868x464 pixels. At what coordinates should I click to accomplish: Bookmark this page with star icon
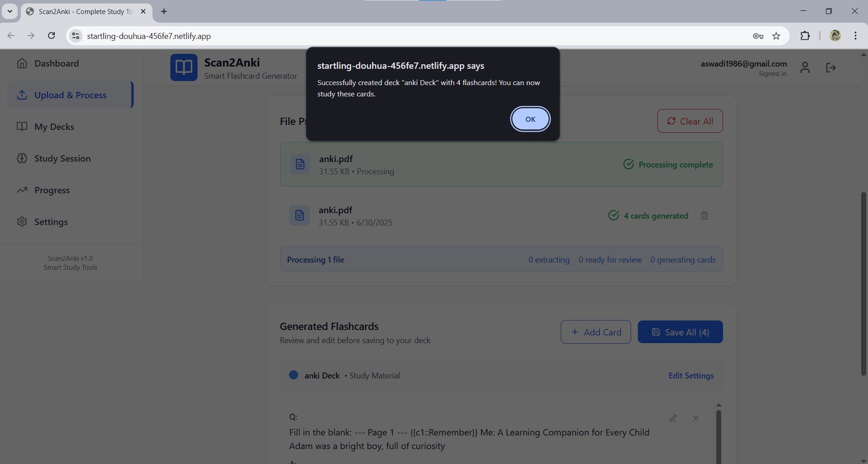point(776,36)
